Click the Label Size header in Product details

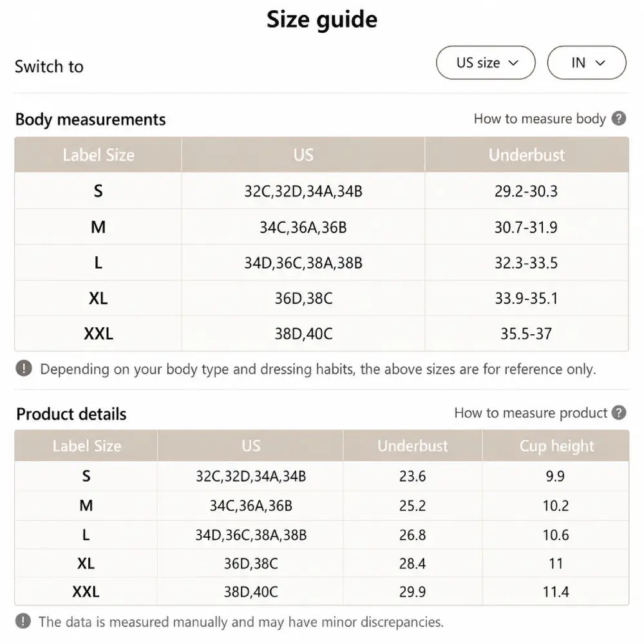[x=87, y=446]
